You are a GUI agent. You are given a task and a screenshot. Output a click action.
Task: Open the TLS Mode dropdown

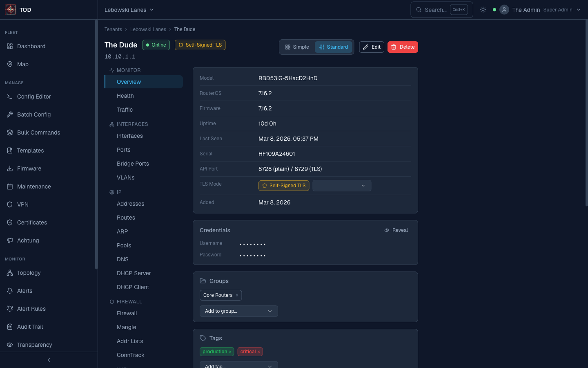341,186
